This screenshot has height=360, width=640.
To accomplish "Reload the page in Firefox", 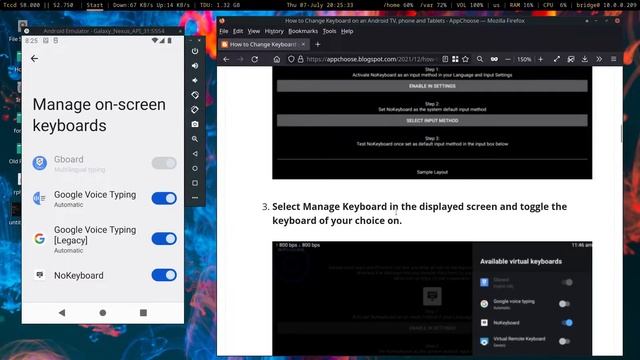I will [255, 59].
